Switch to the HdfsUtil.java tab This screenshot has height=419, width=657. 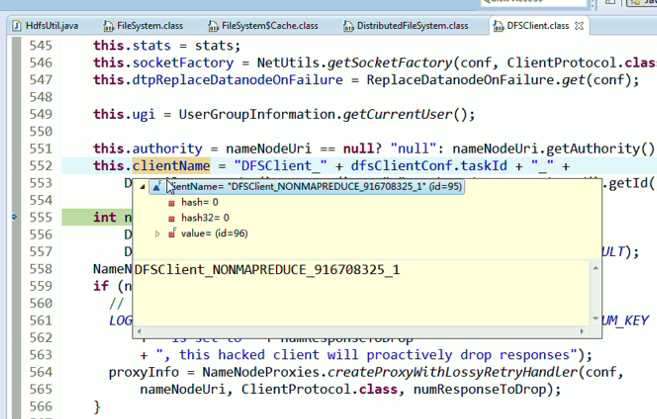click(45, 26)
